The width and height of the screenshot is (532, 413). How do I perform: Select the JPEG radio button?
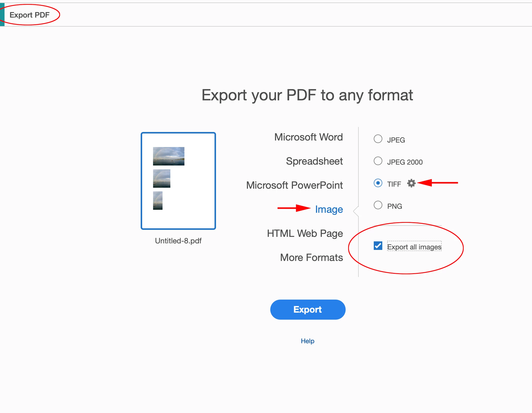[x=378, y=139]
